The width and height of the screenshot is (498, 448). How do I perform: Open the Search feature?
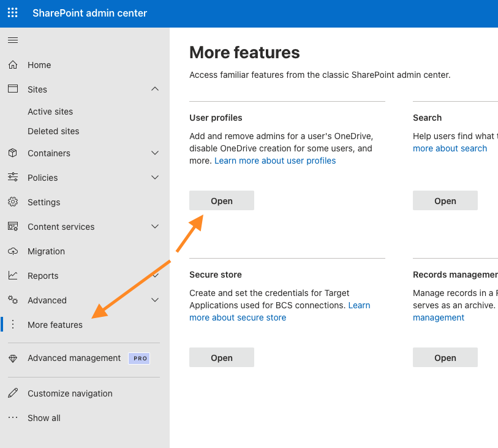click(x=445, y=200)
